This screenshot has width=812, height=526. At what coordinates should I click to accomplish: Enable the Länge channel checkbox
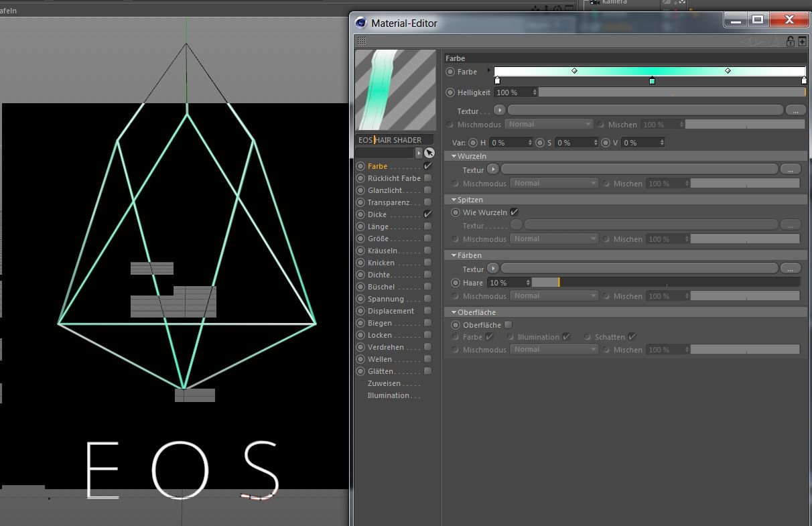(427, 226)
